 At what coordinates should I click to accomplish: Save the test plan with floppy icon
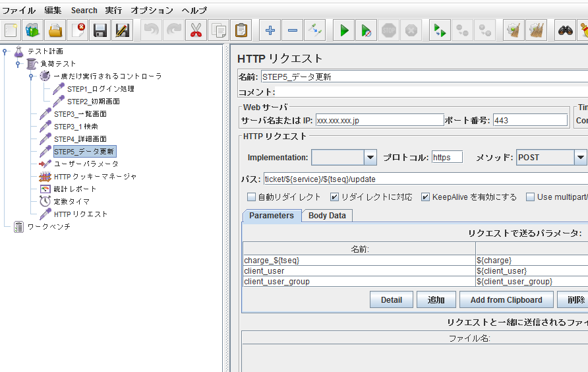pos(100,30)
